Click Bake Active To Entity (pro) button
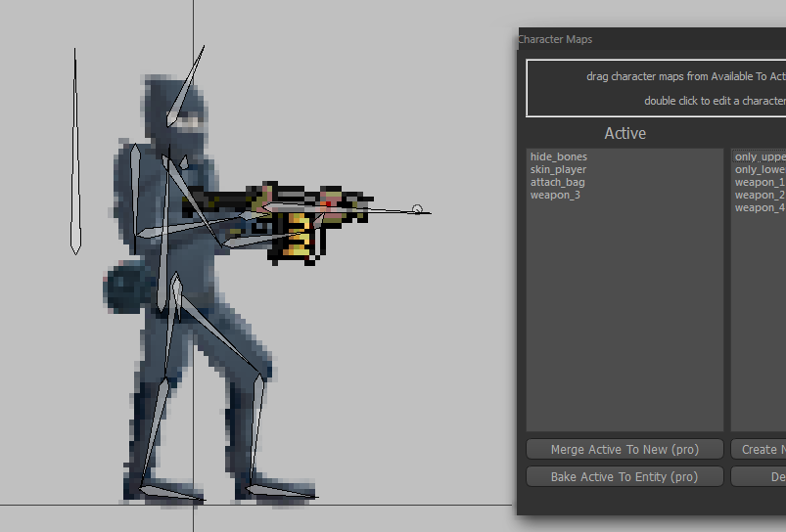 coord(624,476)
